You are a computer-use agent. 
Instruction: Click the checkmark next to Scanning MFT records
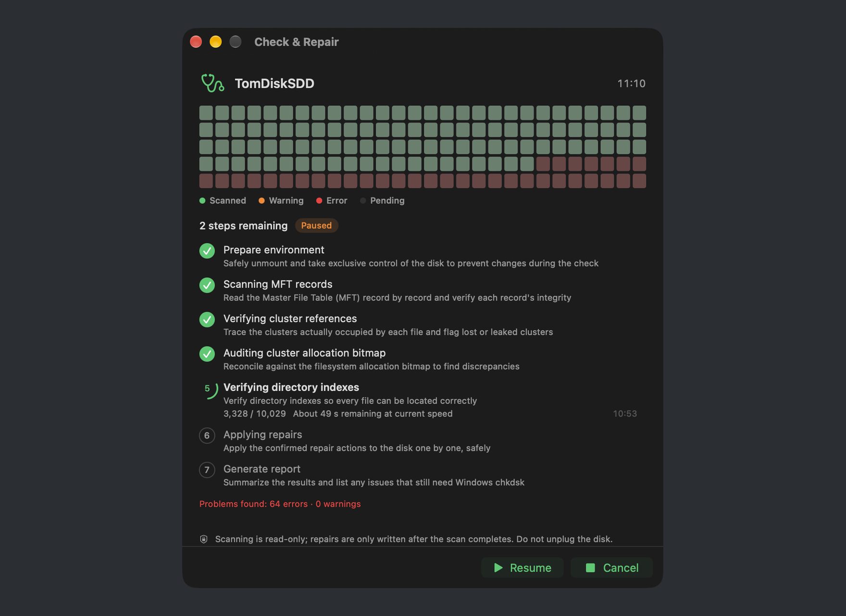(x=207, y=285)
